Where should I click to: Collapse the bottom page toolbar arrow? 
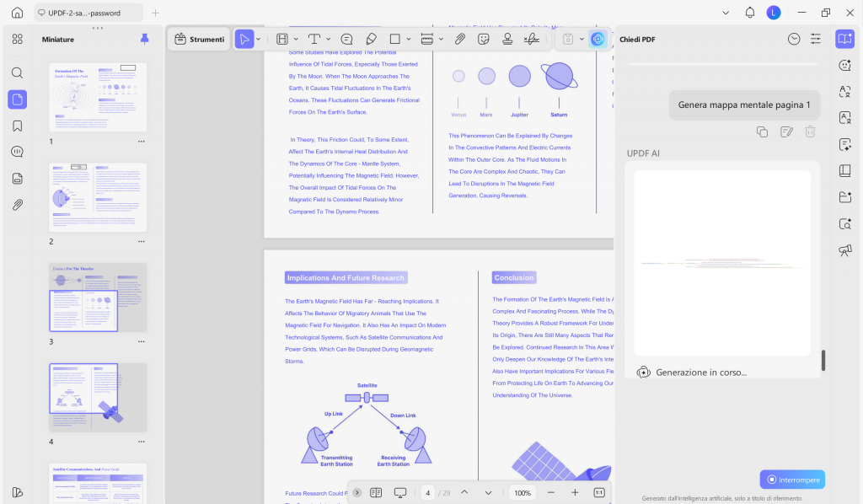(x=357, y=492)
